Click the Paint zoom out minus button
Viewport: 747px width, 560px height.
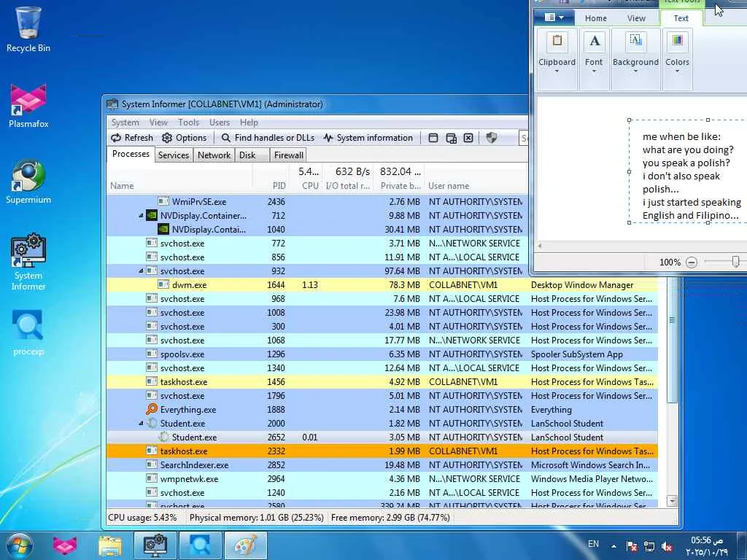click(692, 262)
